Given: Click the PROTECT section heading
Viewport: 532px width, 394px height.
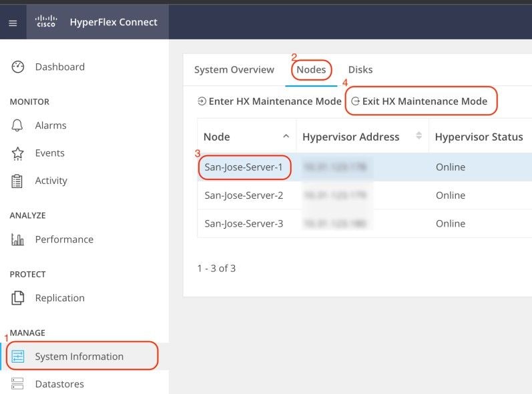Looking at the screenshot, I should pyautogui.click(x=28, y=275).
